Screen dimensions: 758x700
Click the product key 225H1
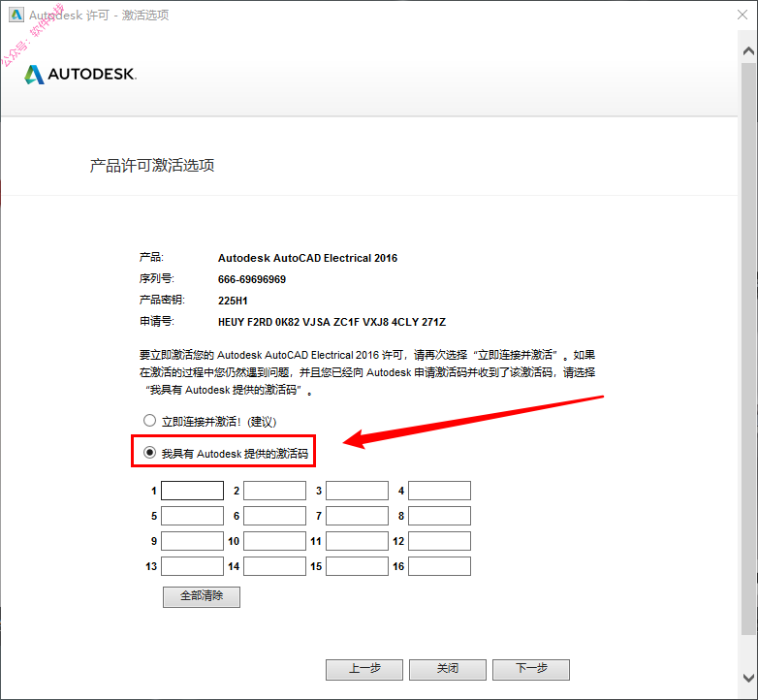point(233,301)
